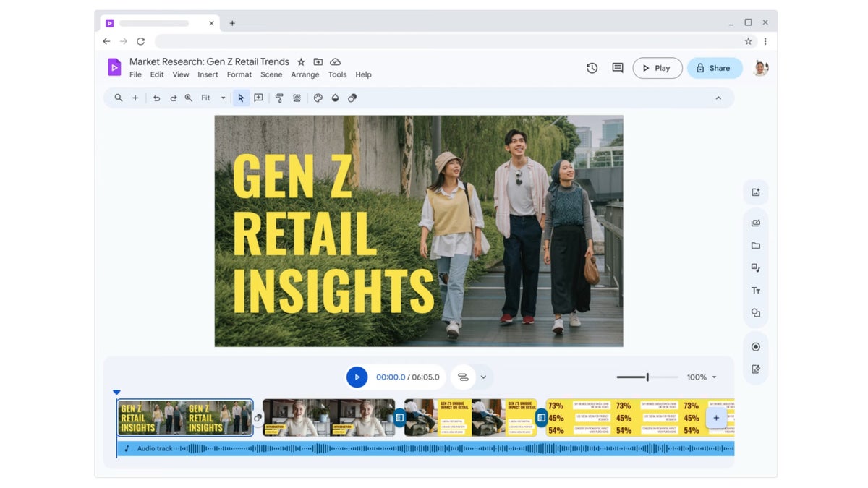Click the Share button

714,68
